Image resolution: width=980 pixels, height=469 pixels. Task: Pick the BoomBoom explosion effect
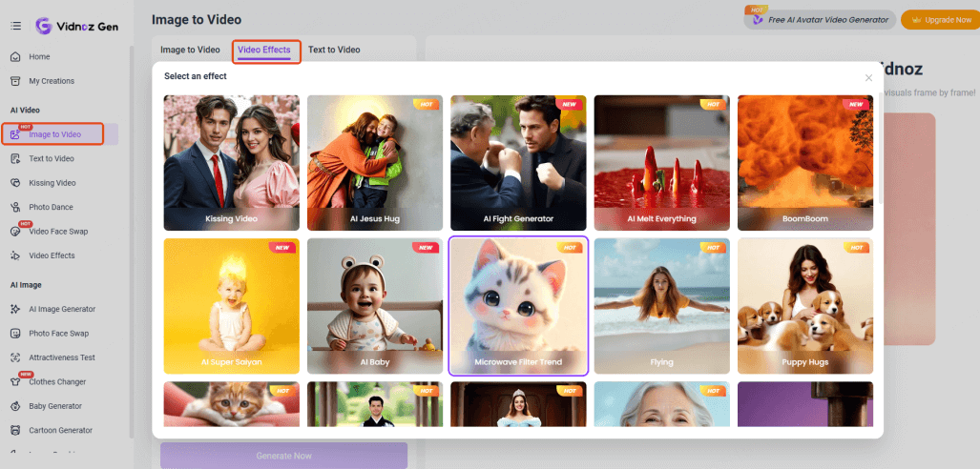(x=805, y=163)
